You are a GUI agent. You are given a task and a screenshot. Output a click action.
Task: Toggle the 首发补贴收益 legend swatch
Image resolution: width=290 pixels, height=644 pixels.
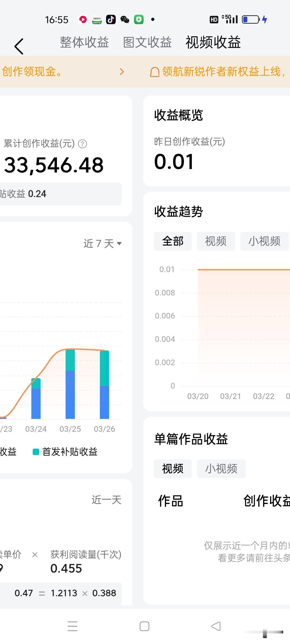pyautogui.click(x=36, y=452)
